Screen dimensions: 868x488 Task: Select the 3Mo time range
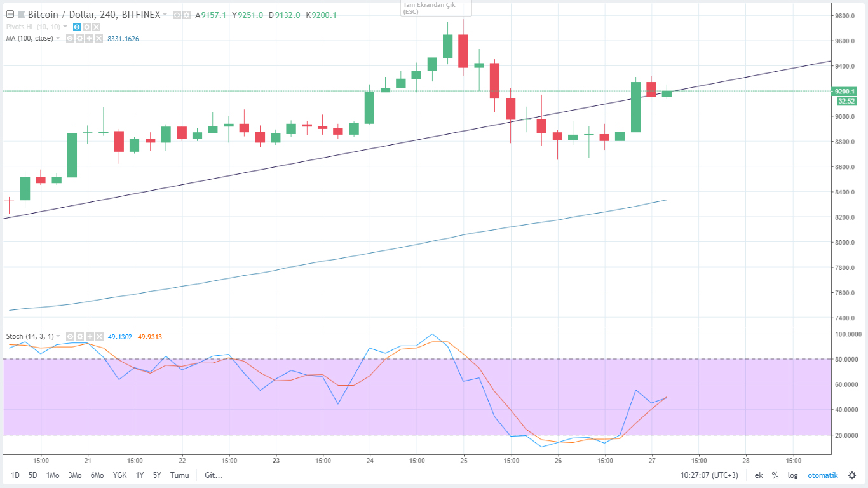75,475
